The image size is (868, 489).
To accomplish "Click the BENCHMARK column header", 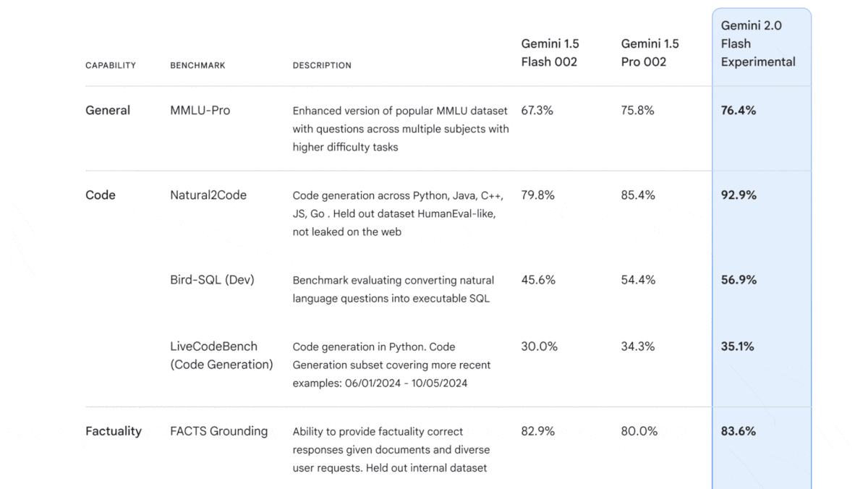I will point(197,65).
